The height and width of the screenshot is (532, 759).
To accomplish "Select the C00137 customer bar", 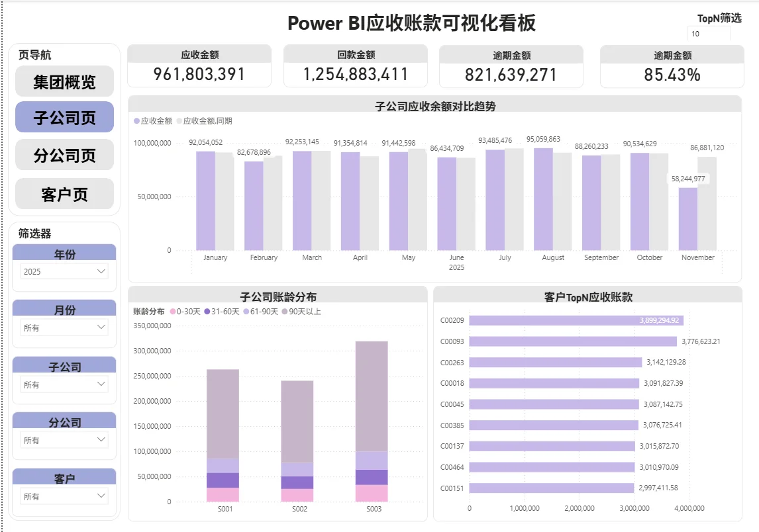I will 552,446.
